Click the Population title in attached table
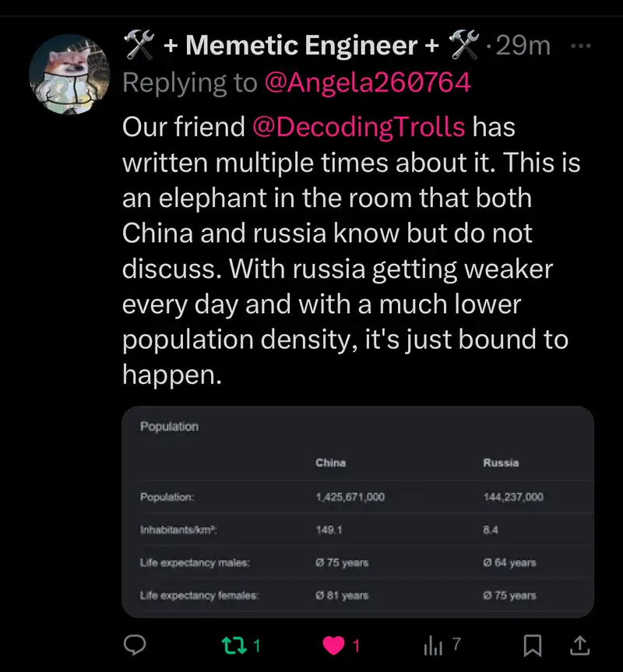This screenshot has height=672, width=623. 169,427
